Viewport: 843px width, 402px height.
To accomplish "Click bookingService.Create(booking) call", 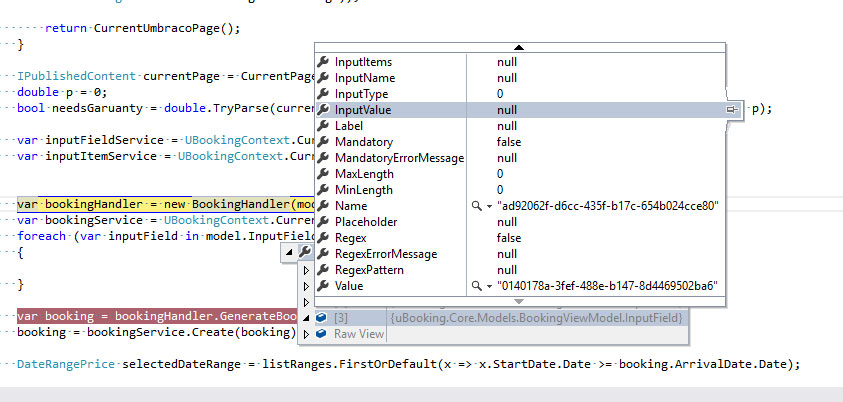I will click(x=191, y=332).
